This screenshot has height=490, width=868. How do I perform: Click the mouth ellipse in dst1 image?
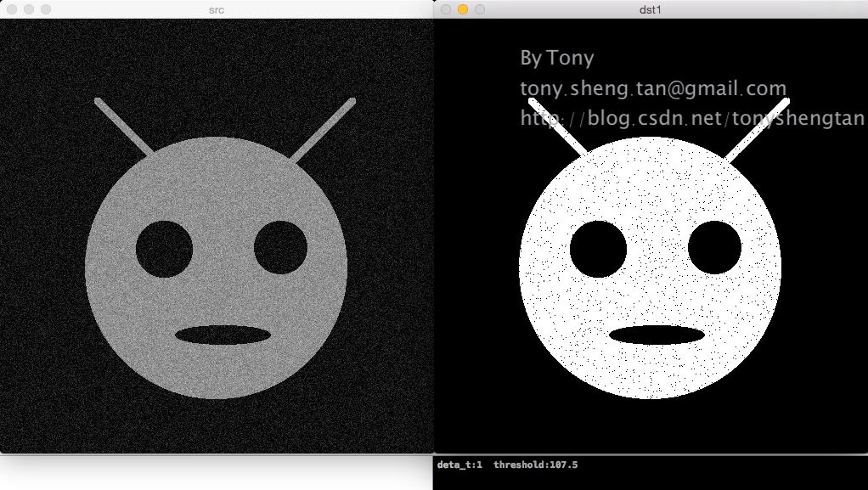click(657, 335)
